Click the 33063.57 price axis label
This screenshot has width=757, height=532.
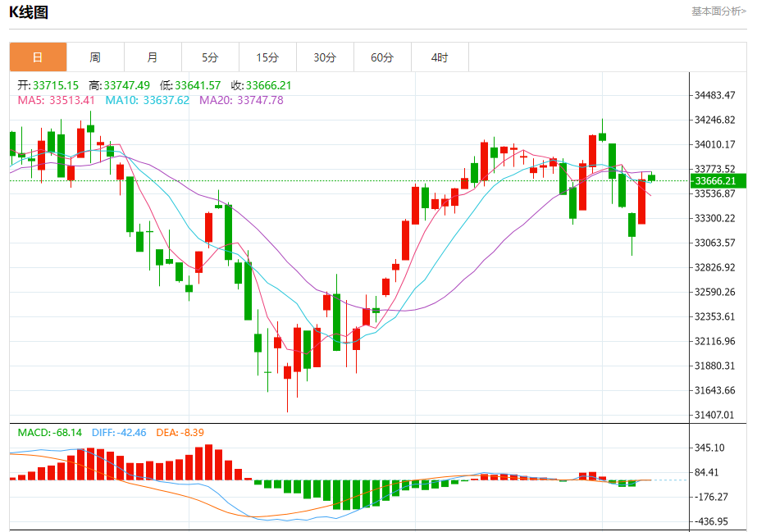[x=714, y=243]
